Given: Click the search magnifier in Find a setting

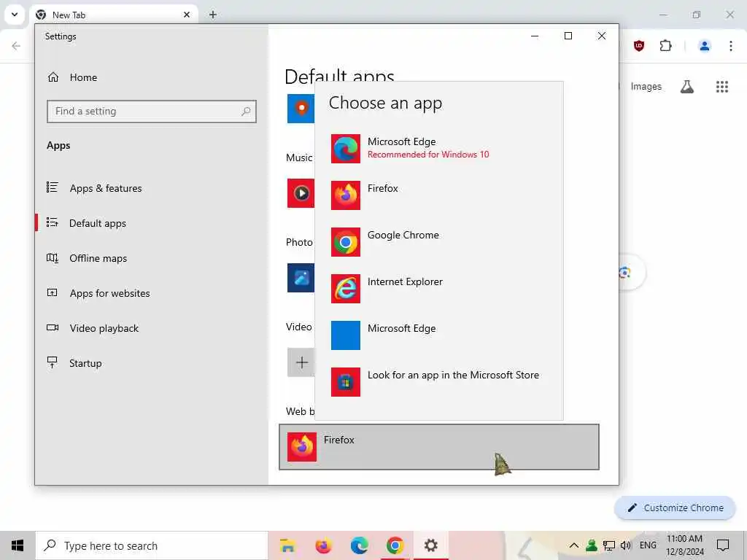Looking at the screenshot, I should 246,112.
